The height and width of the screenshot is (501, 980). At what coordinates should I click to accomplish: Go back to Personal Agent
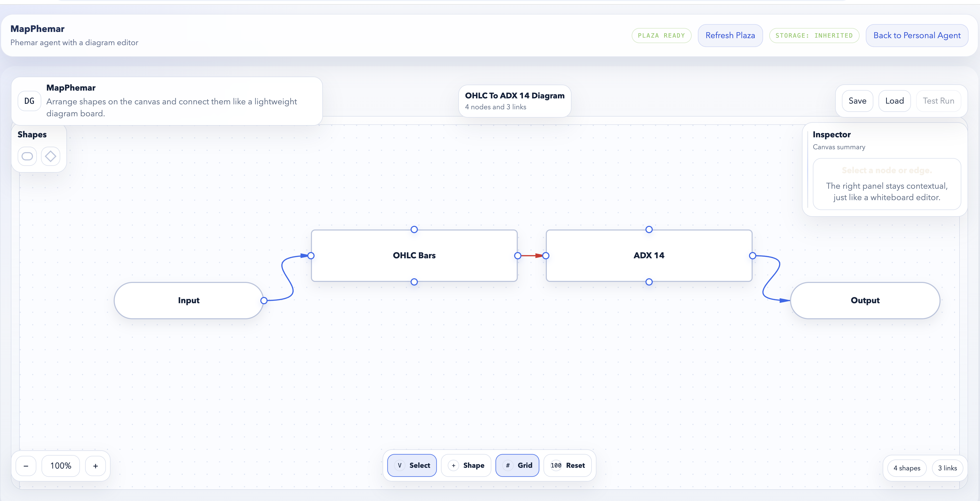tap(916, 35)
